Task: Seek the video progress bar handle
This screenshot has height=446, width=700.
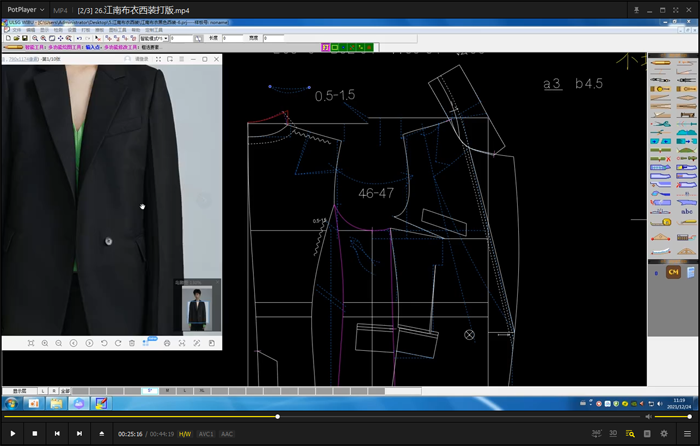Action: coord(278,417)
